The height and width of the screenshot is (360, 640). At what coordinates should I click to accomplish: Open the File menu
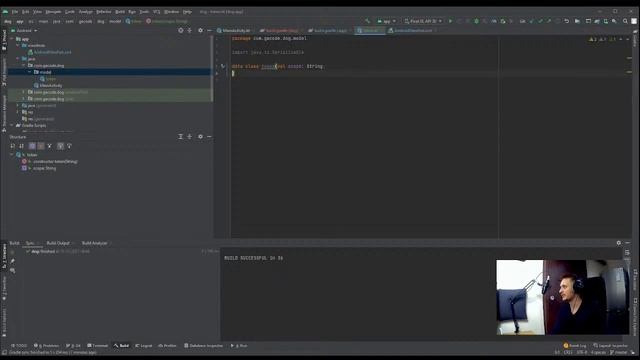(x=15, y=12)
